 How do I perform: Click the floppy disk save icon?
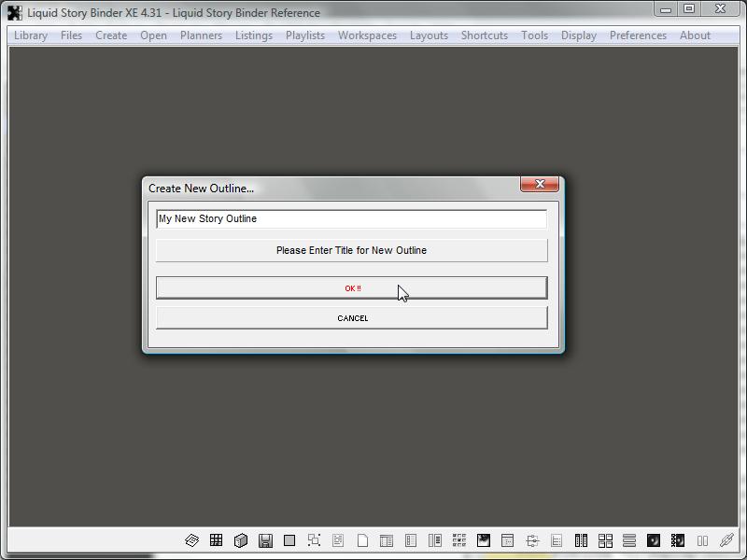[265, 540]
